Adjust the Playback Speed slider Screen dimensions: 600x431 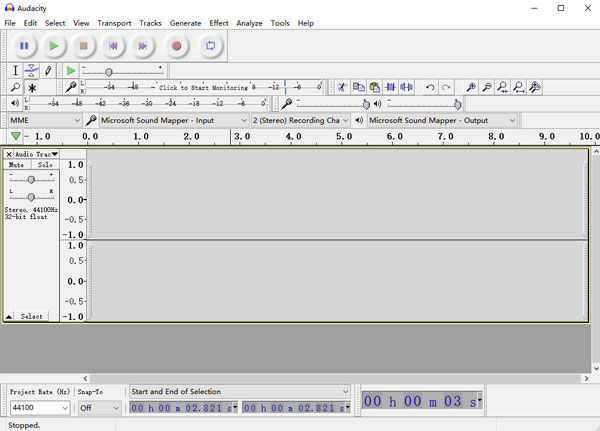[x=123, y=72]
